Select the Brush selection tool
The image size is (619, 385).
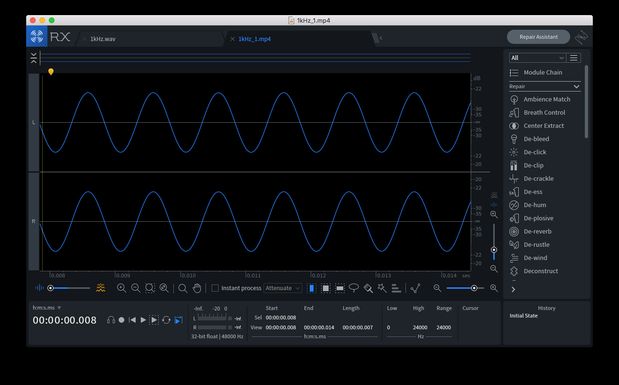tap(368, 288)
